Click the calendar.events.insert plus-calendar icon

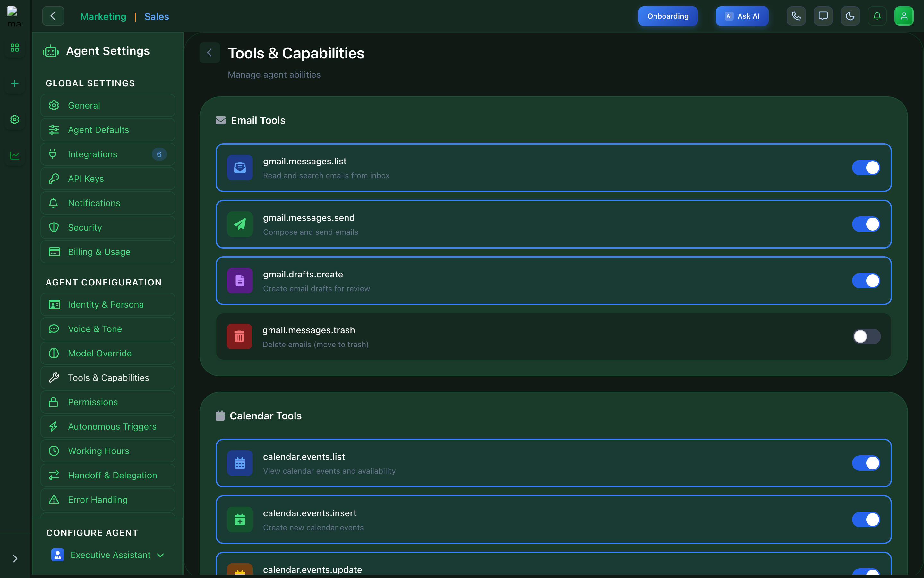[x=240, y=520]
